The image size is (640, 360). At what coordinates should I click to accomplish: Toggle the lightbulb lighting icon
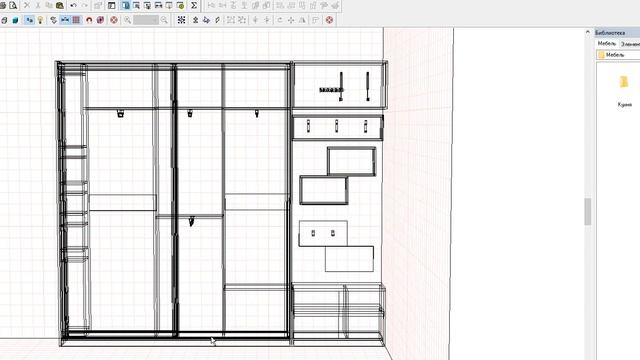click(40, 20)
